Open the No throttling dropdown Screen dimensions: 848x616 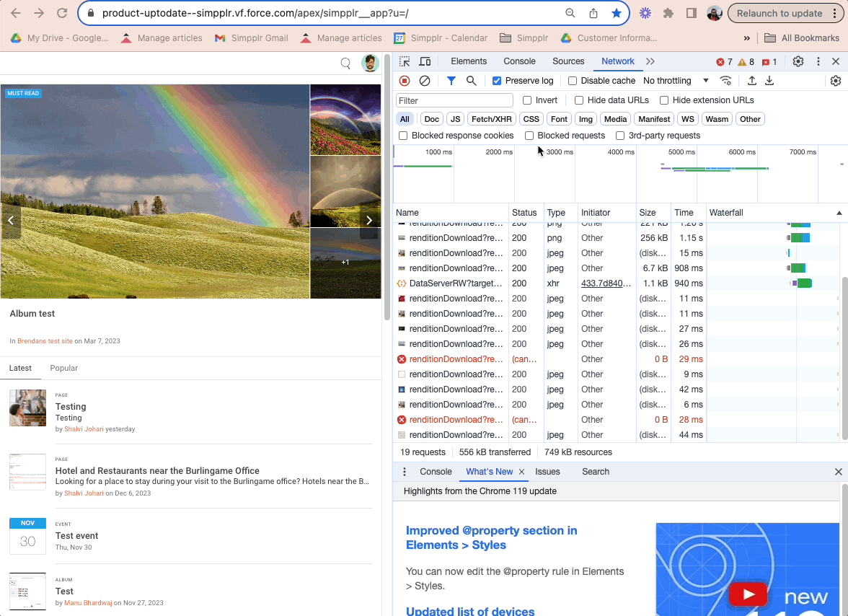676,81
